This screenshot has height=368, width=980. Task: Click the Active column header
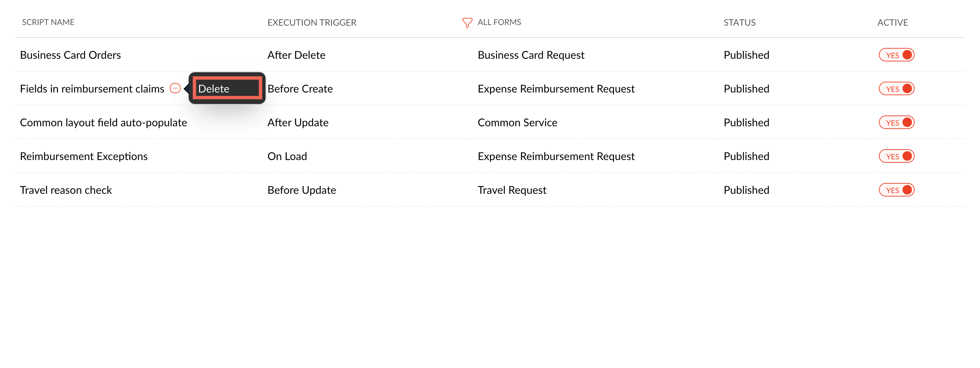[x=892, y=23]
